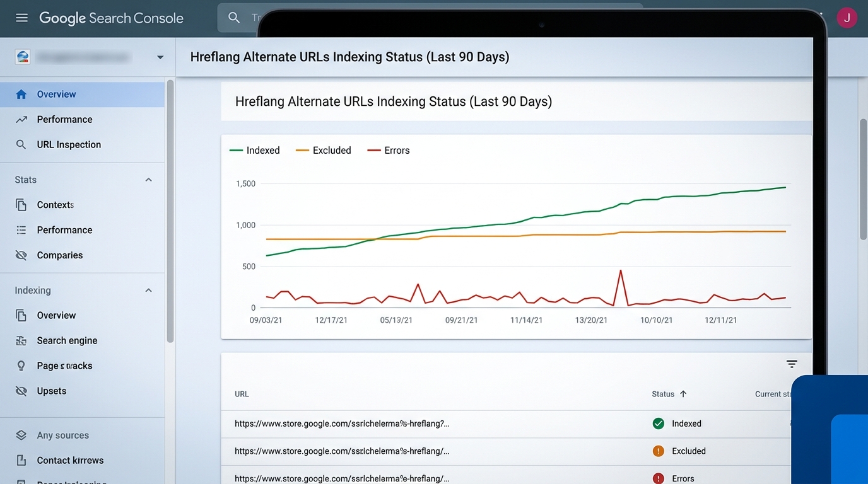
Task: Click the "12/11/21" date on the chart axis
Action: 721,320
